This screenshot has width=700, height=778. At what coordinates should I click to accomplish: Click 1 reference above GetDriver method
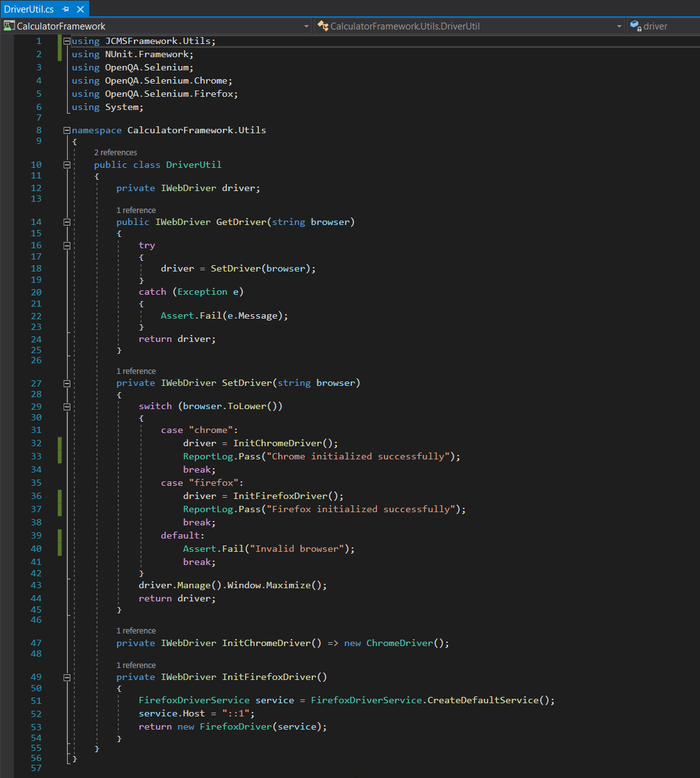(136, 210)
